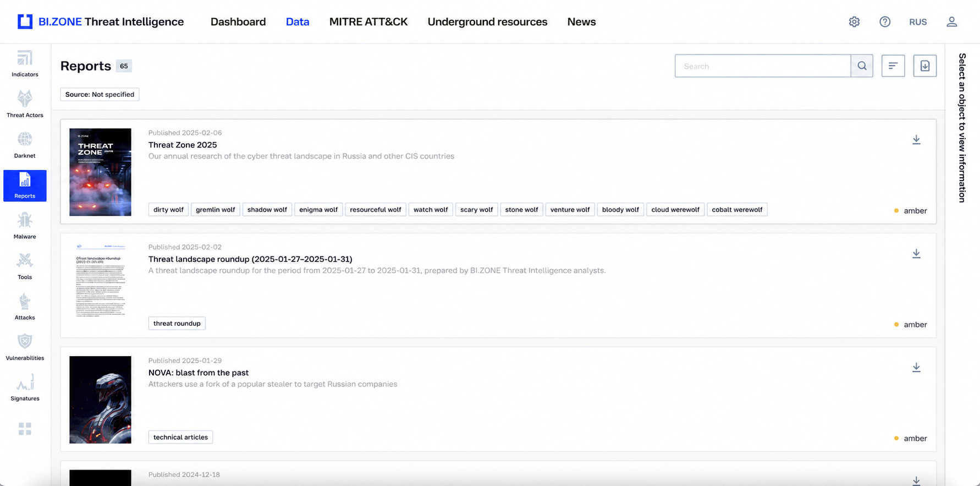
Task: Select the shadow wolf tag
Action: [267, 210]
